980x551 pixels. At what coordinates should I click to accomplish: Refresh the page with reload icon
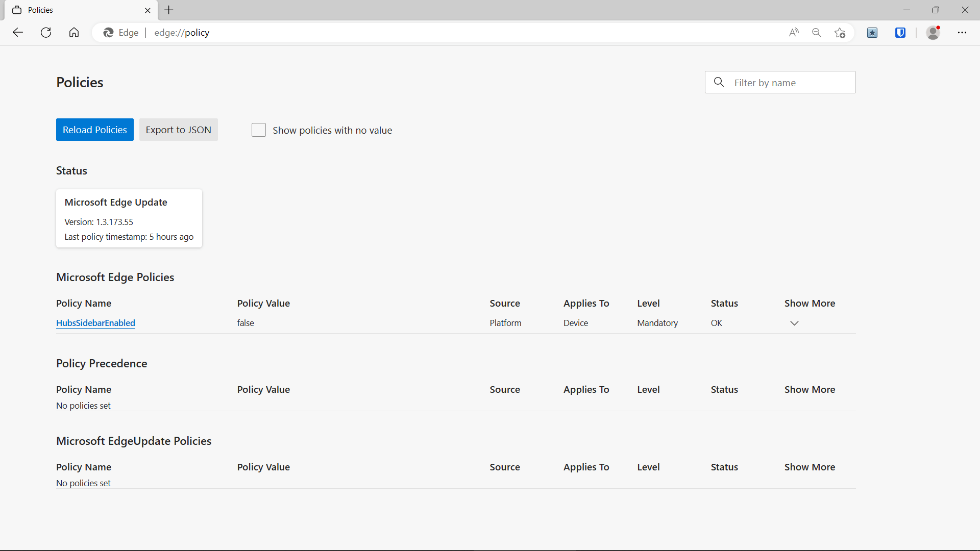[x=46, y=33]
